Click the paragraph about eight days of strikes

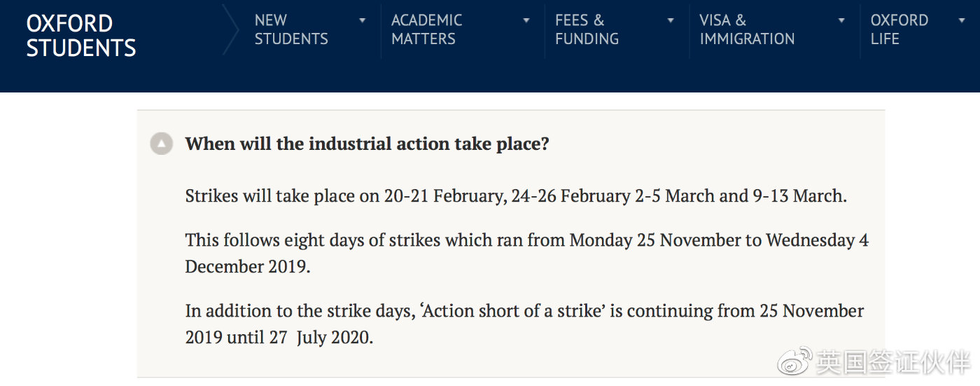(x=527, y=254)
